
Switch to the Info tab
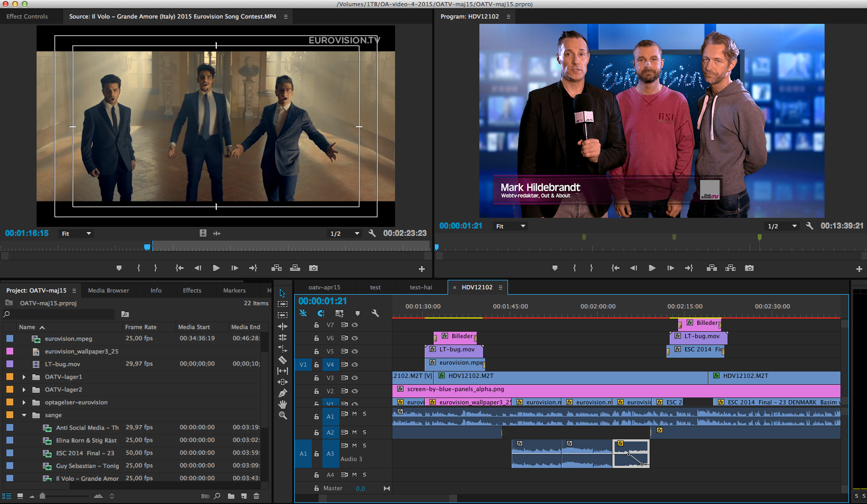click(156, 290)
